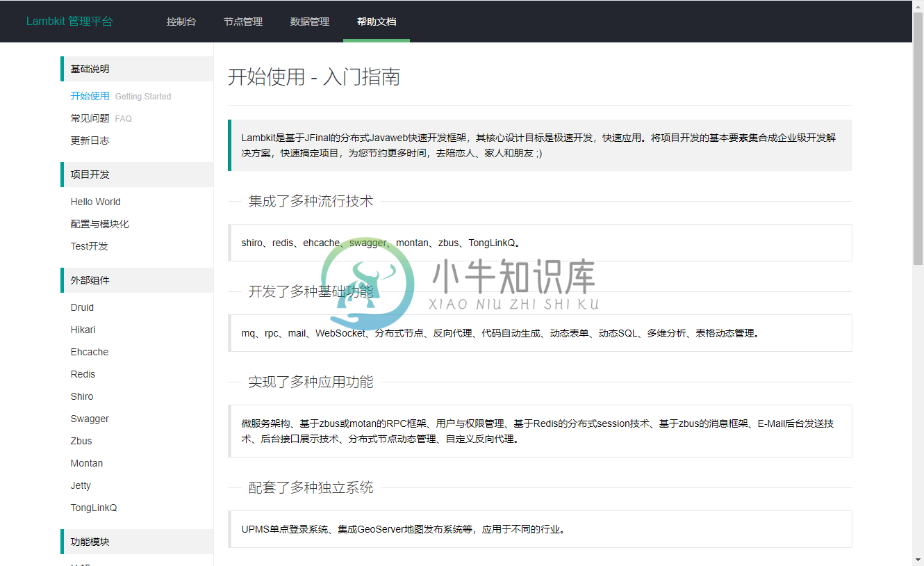Image resolution: width=924 pixels, height=566 pixels.
Task: Go to the 更新日志 page
Action: 90,140
